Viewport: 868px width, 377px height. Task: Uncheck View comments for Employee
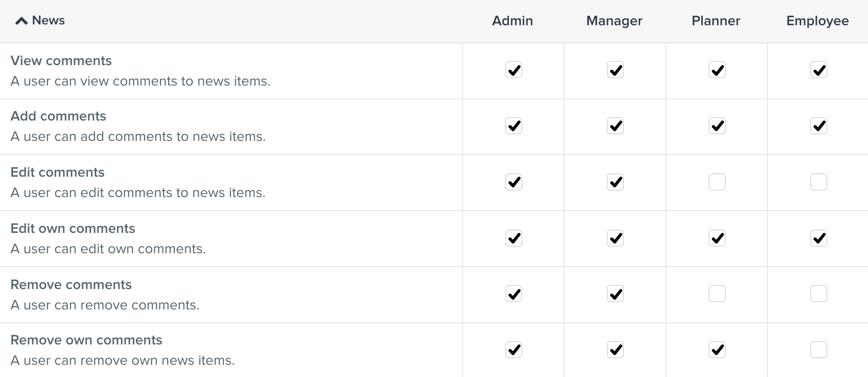pos(819,70)
